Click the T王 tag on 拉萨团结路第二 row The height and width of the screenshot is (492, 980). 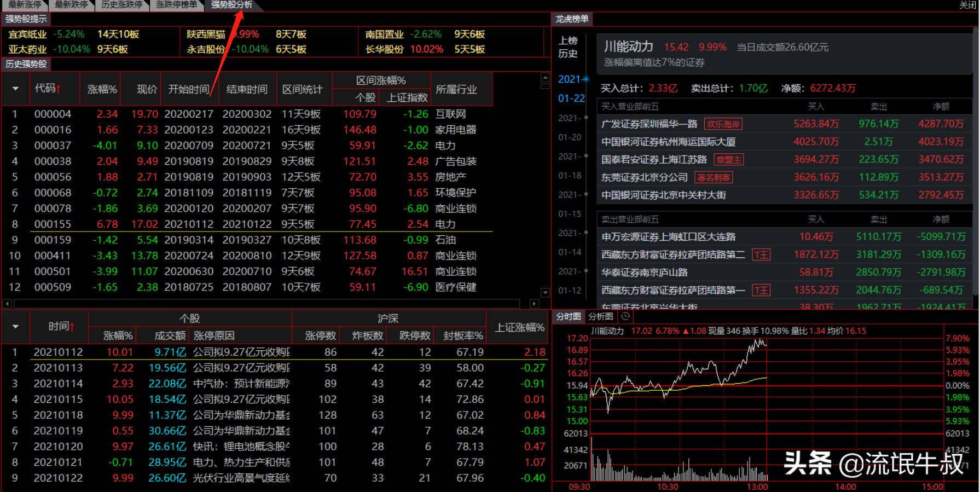[761, 254]
